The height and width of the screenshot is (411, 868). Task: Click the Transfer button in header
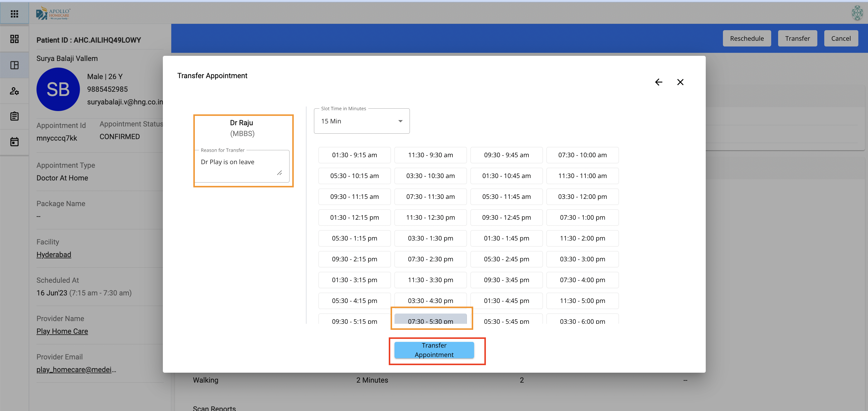797,38
